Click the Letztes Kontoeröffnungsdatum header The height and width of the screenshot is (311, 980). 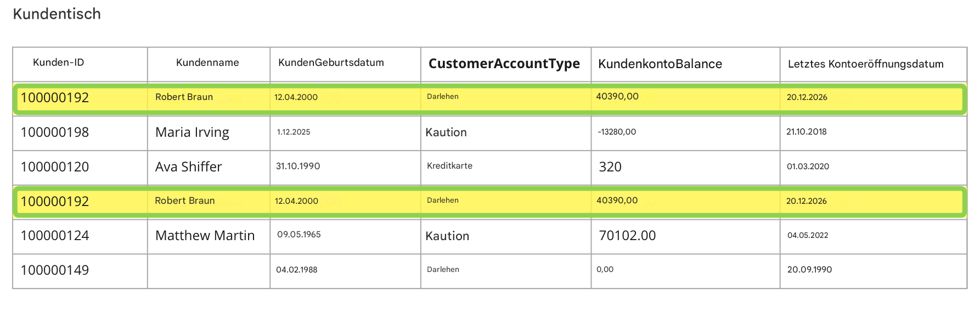pyautogui.click(x=873, y=64)
